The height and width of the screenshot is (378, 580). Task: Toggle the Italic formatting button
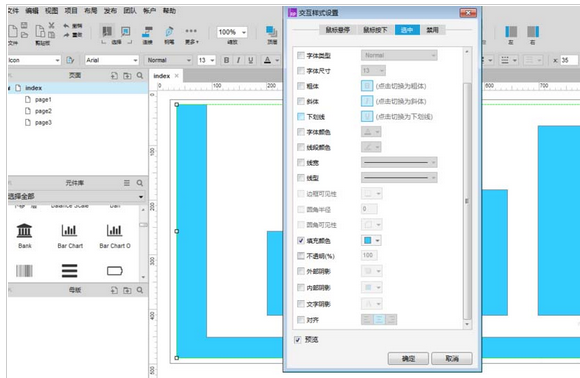point(239,60)
